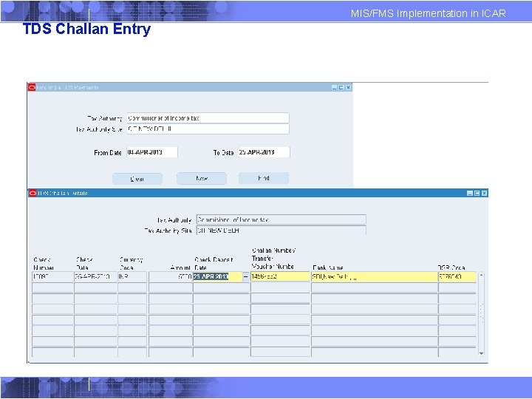The width and height of the screenshot is (532, 399).
Task: Minimize the Find India TDS Payments window
Action: pos(334,87)
